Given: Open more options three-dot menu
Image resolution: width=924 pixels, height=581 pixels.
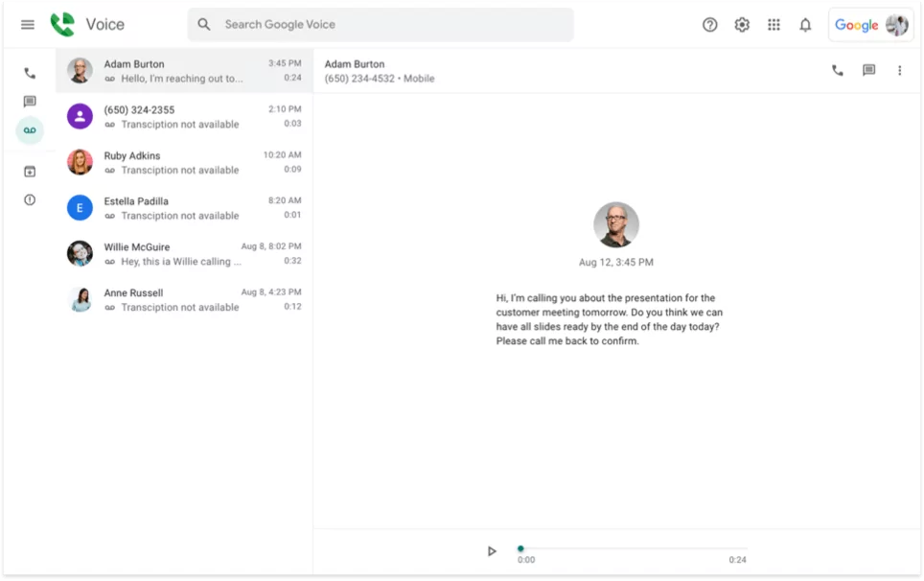Looking at the screenshot, I should point(899,70).
